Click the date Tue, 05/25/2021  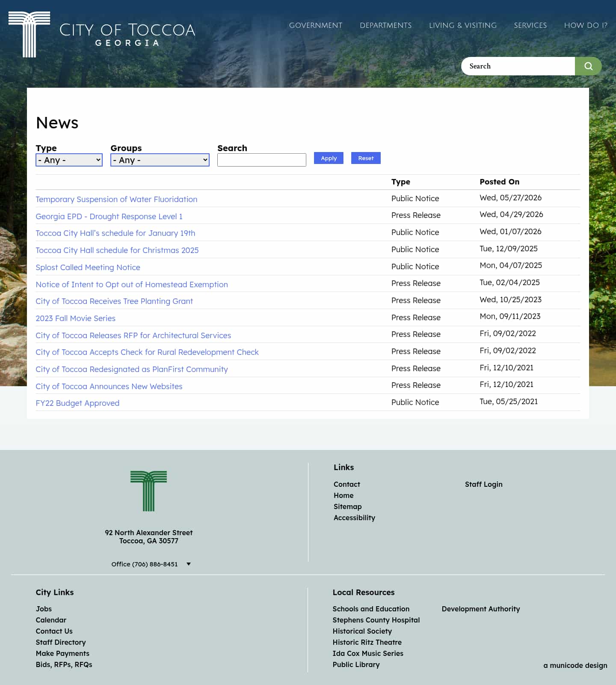(x=509, y=401)
